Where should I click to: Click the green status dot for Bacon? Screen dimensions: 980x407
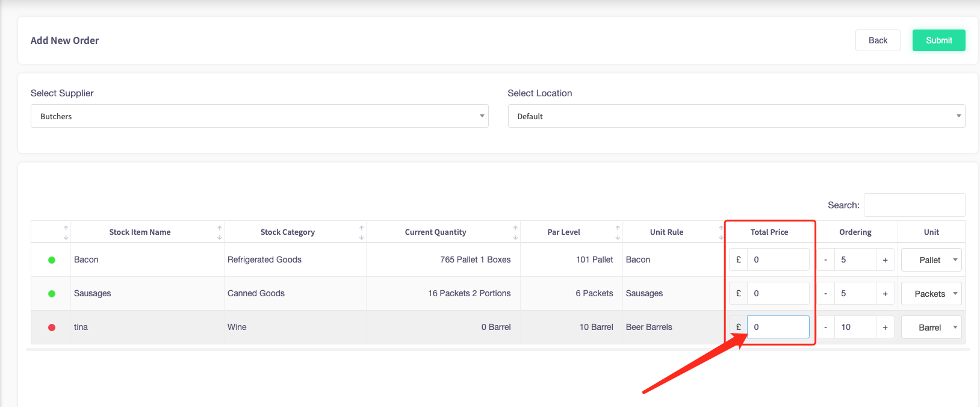(52, 260)
